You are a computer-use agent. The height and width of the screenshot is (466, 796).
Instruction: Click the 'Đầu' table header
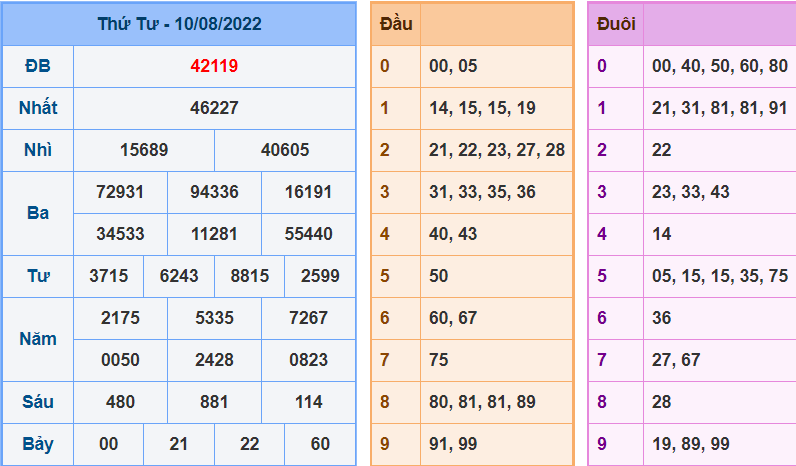[x=396, y=24]
